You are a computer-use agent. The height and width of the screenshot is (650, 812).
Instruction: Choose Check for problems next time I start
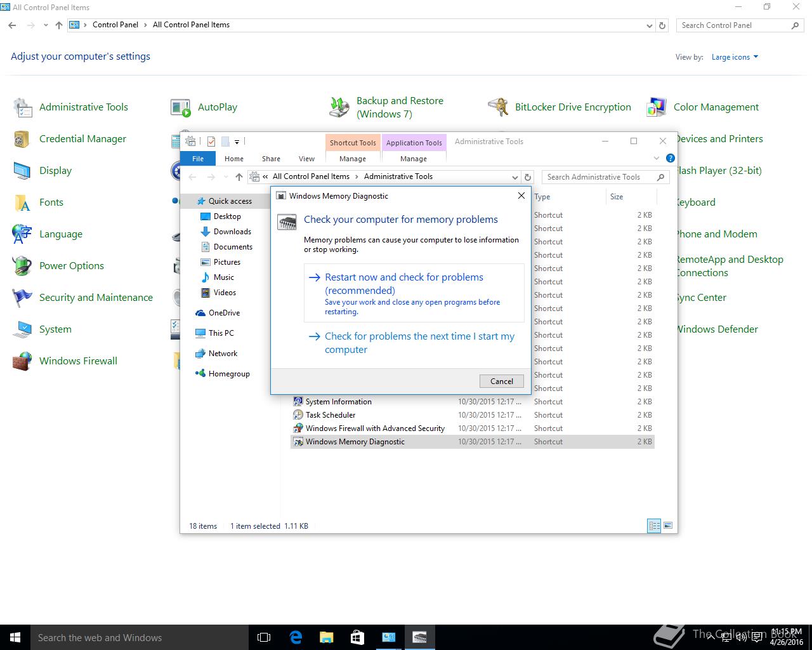(x=414, y=343)
